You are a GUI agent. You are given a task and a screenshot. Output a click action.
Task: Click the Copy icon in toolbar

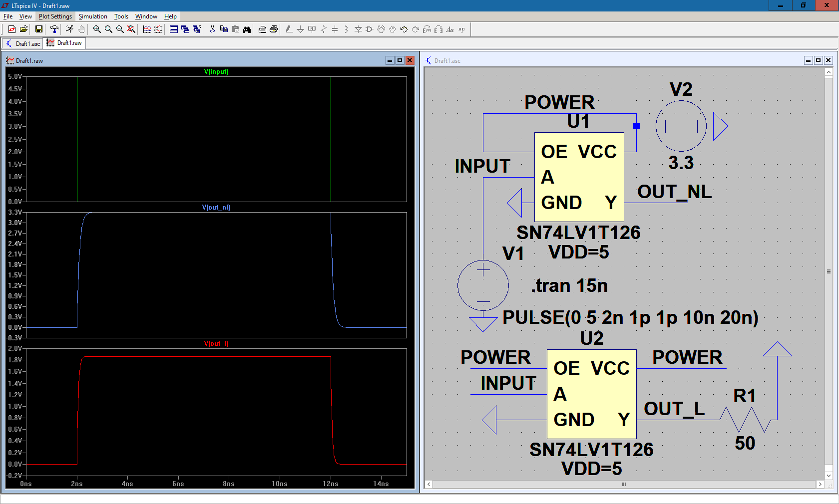(x=224, y=29)
